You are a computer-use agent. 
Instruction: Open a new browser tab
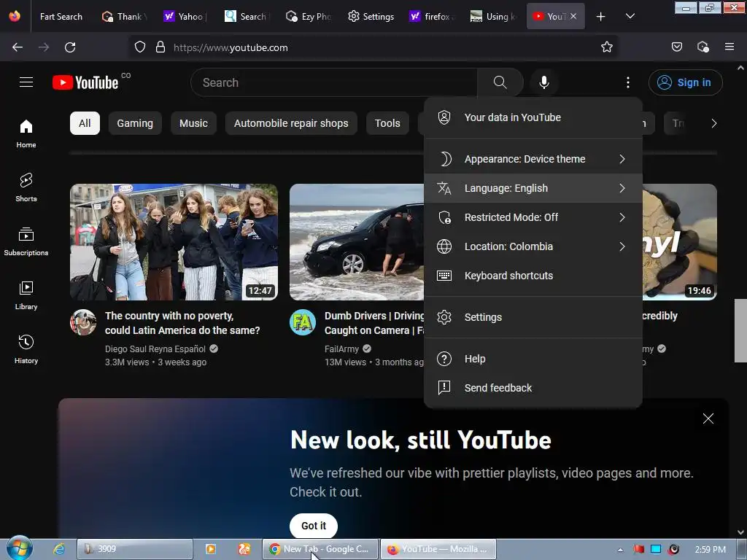[601, 17]
